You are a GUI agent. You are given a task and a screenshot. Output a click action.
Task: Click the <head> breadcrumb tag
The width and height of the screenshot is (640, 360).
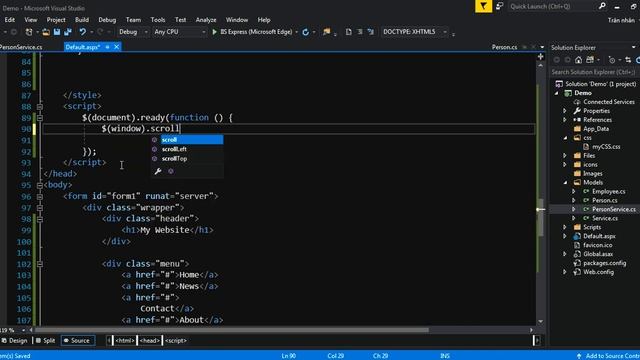149,340
